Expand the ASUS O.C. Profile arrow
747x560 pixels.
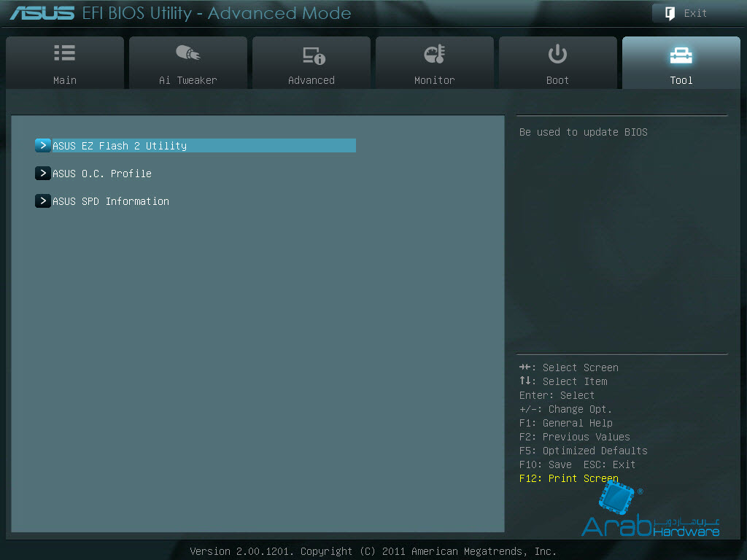(x=43, y=173)
